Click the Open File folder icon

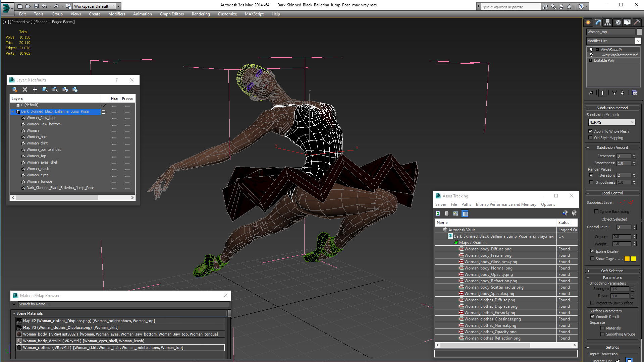click(28, 6)
